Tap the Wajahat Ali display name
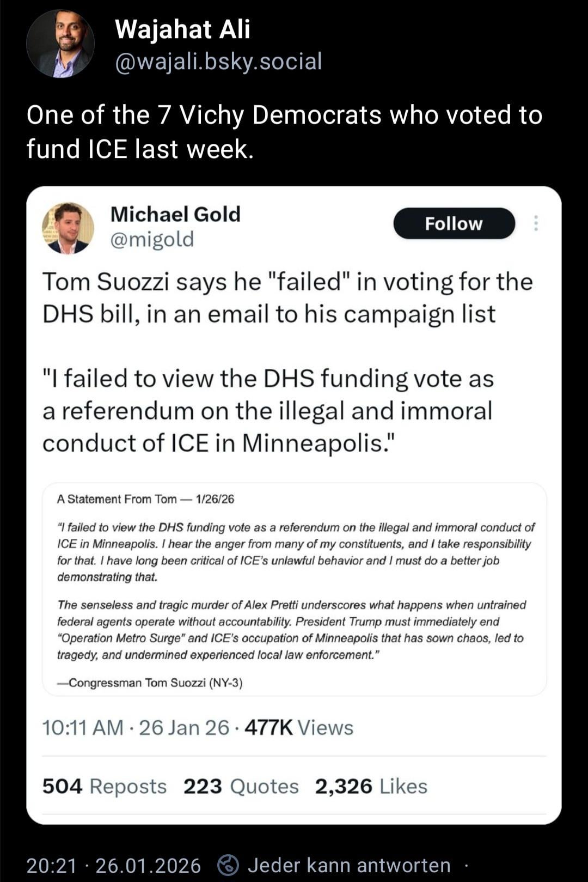The height and width of the screenshot is (882, 588). tap(182, 29)
